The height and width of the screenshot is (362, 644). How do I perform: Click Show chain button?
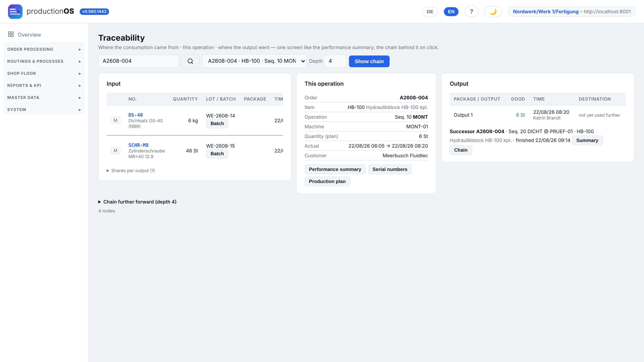pyautogui.click(x=369, y=61)
